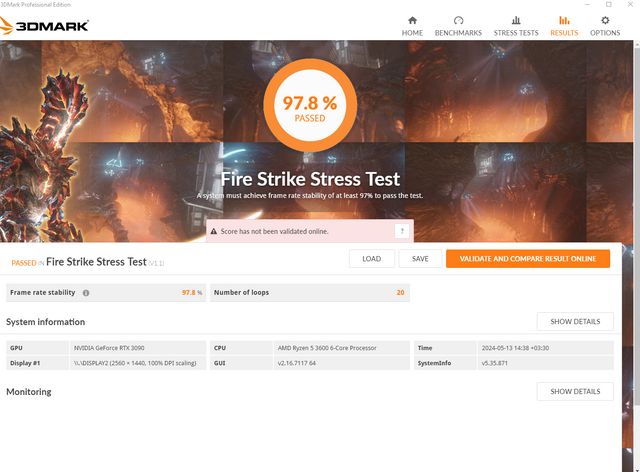Open the Benchmarks gauge icon
This screenshot has width=640, height=472.
click(458, 20)
